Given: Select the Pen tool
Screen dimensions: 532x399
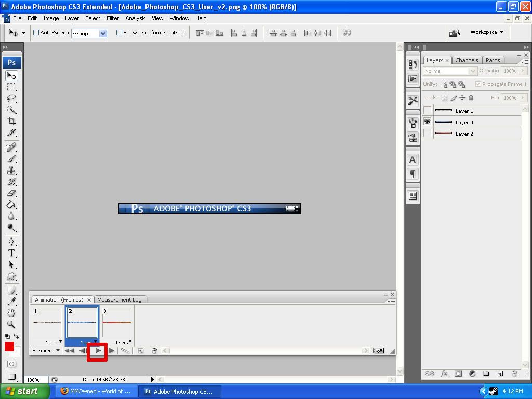Looking at the screenshot, I should [11, 242].
